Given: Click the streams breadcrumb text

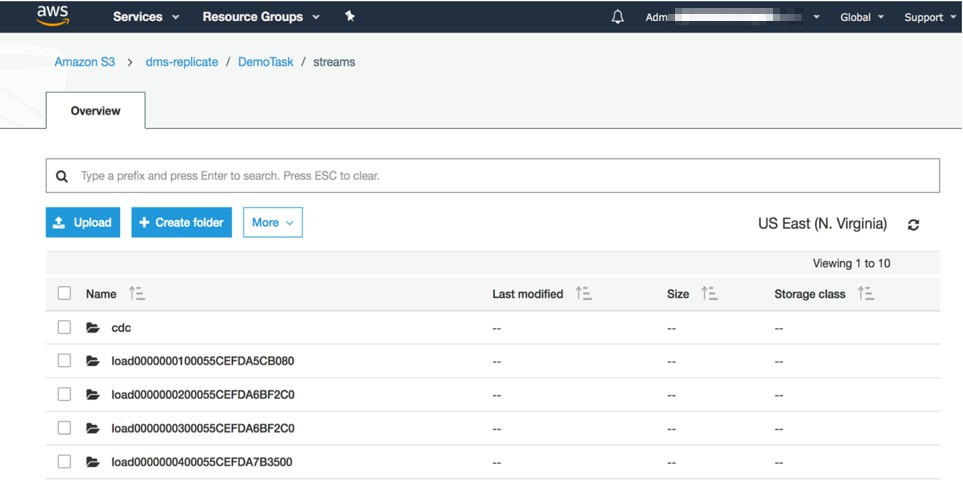Looking at the screenshot, I should [334, 62].
